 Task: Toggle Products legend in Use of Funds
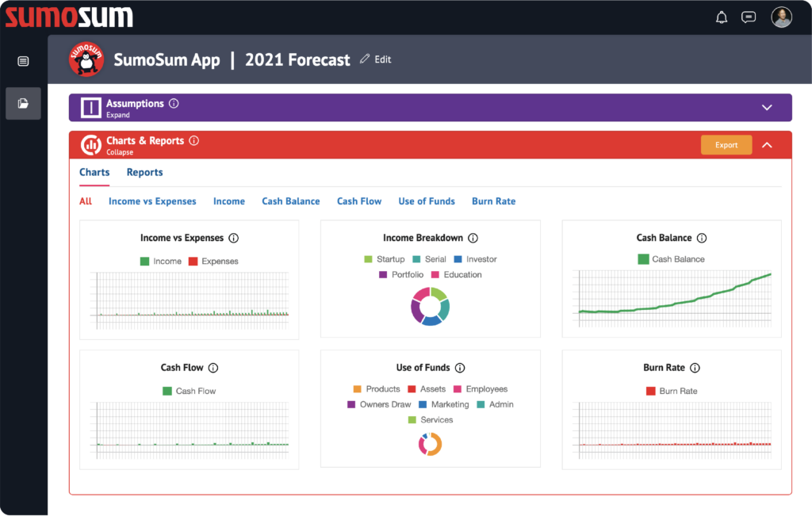point(377,389)
